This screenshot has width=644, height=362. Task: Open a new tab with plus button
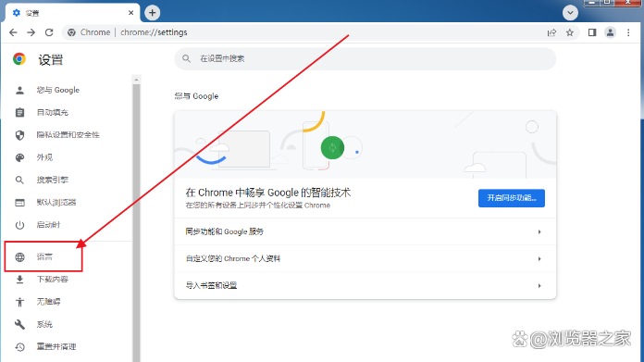click(x=153, y=13)
